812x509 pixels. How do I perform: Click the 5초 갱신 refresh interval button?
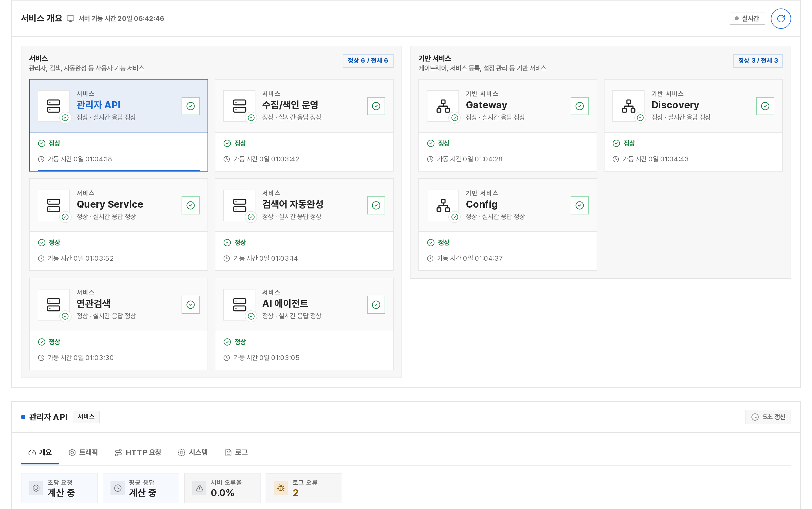coord(768,417)
